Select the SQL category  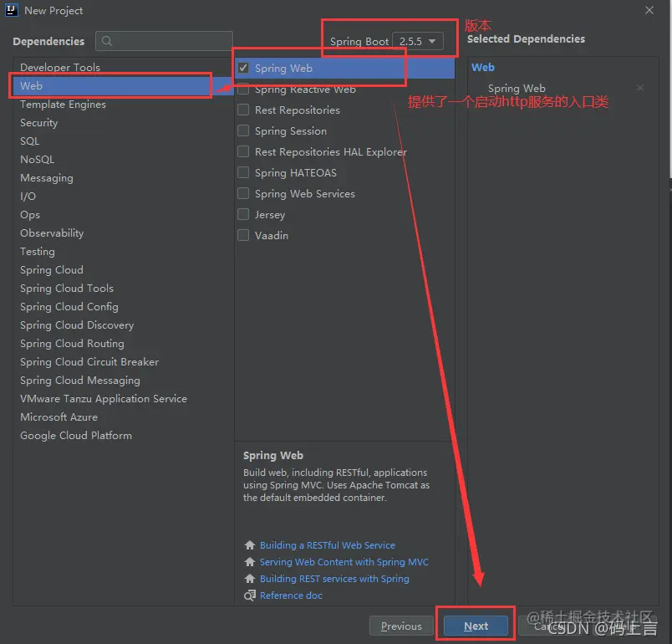(x=123, y=141)
